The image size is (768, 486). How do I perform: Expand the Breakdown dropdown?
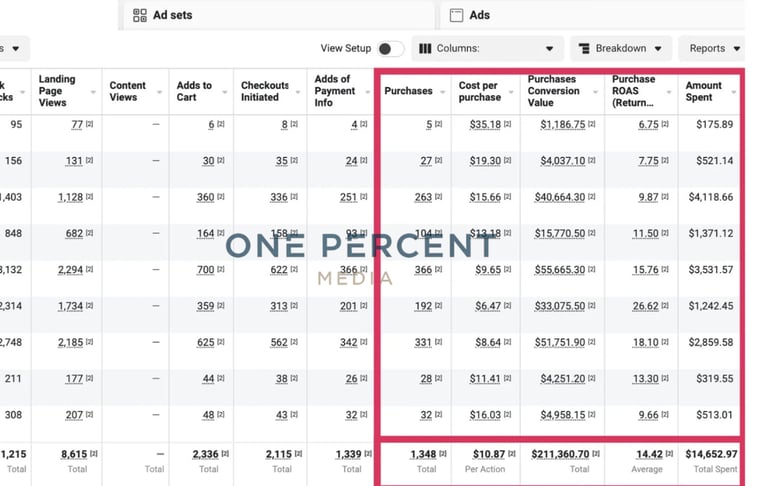[621, 48]
